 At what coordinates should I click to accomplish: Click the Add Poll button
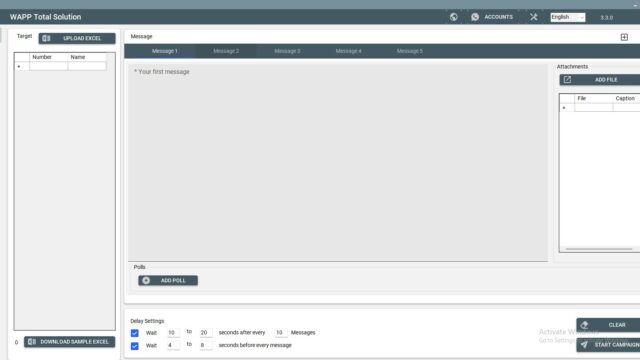(168, 280)
